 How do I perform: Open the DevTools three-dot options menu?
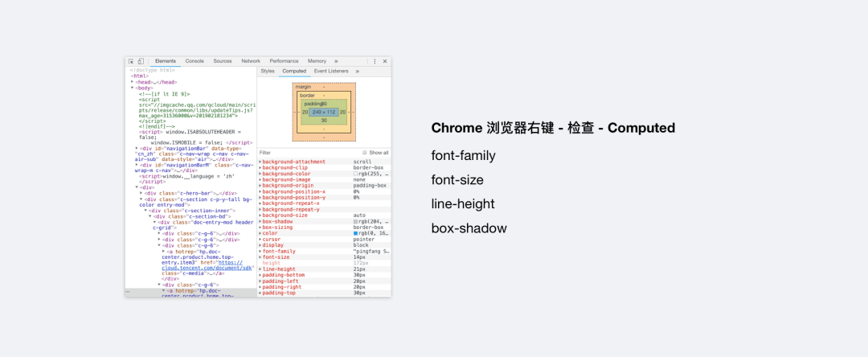coord(375,61)
